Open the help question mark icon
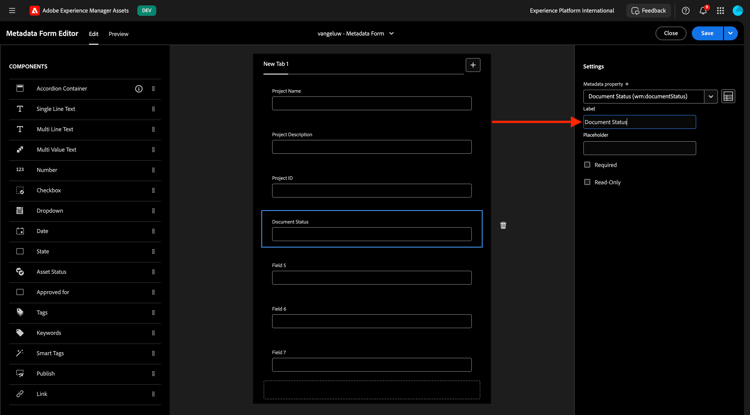 point(685,11)
